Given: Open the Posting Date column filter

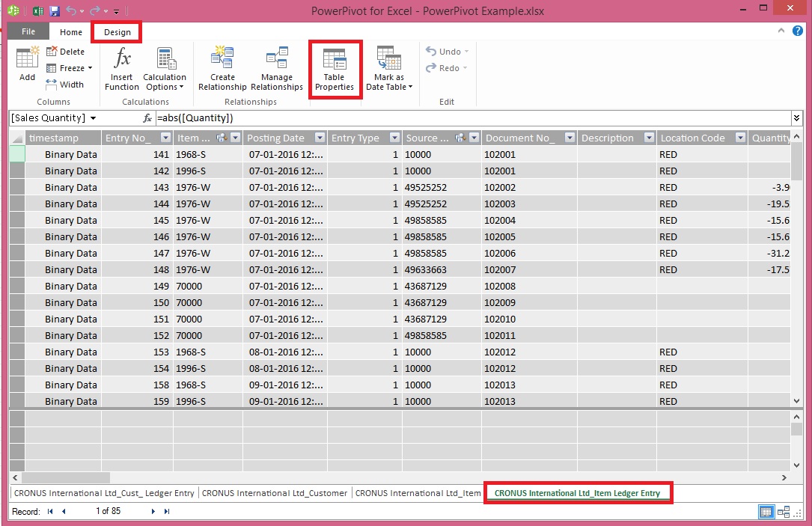Looking at the screenshot, I should pyautogui.click(x=320, y=138).
